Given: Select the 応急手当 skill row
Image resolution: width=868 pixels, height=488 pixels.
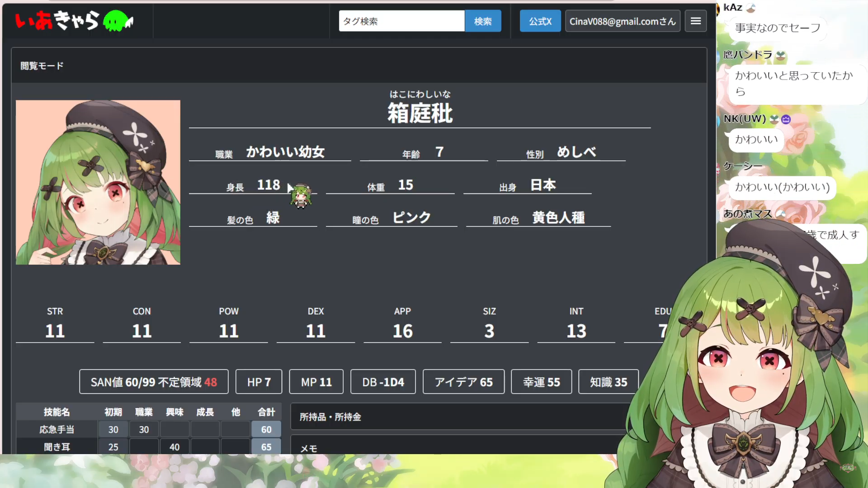Looking at the screenshot, I should click(x=57, y=429).
